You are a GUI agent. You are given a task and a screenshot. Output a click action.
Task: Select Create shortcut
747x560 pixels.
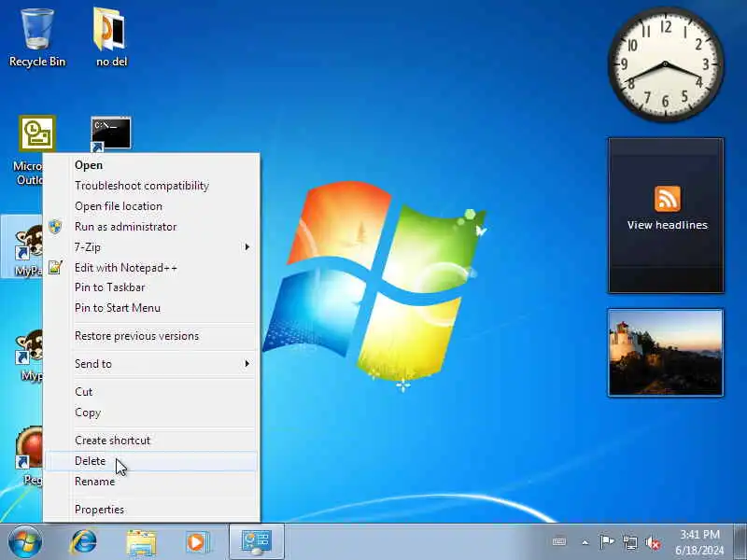click(151, 441)
